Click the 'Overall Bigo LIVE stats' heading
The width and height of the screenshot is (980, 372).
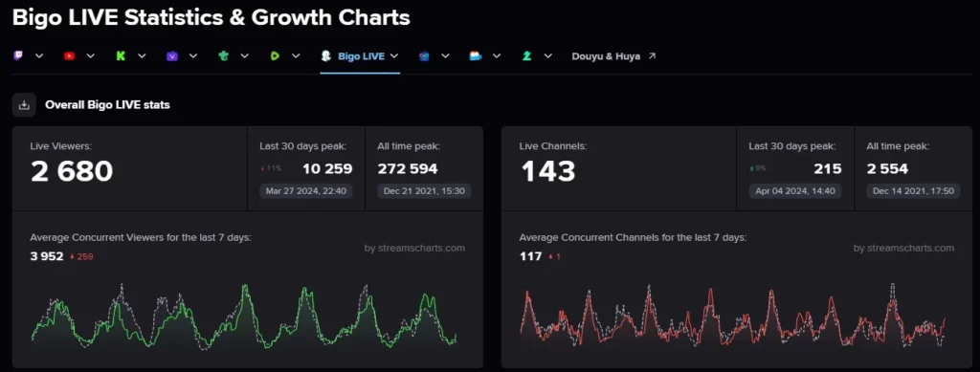coord(107,105)
